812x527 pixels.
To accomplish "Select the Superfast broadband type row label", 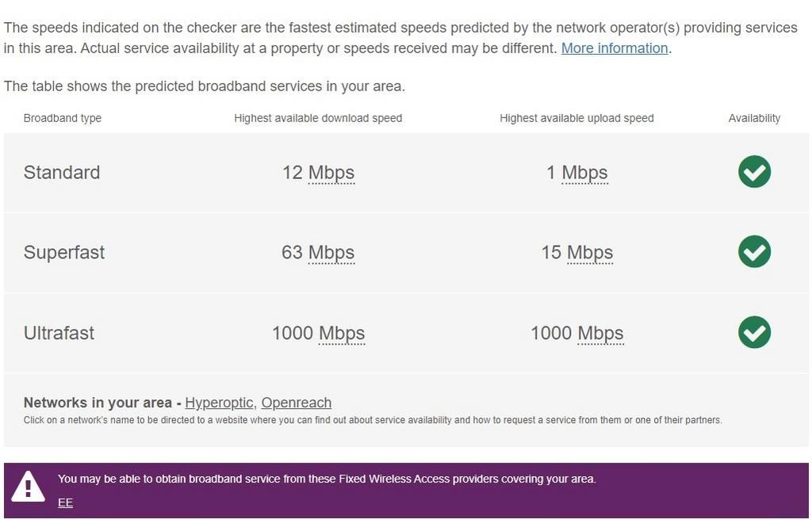I will tap(64, 253).
